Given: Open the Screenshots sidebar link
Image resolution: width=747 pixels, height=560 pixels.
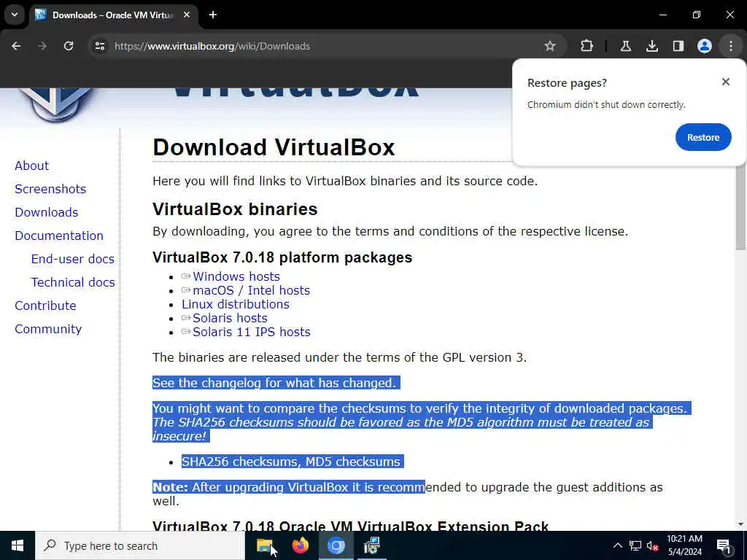Looking at the screenshot, I should coord(50,189).
